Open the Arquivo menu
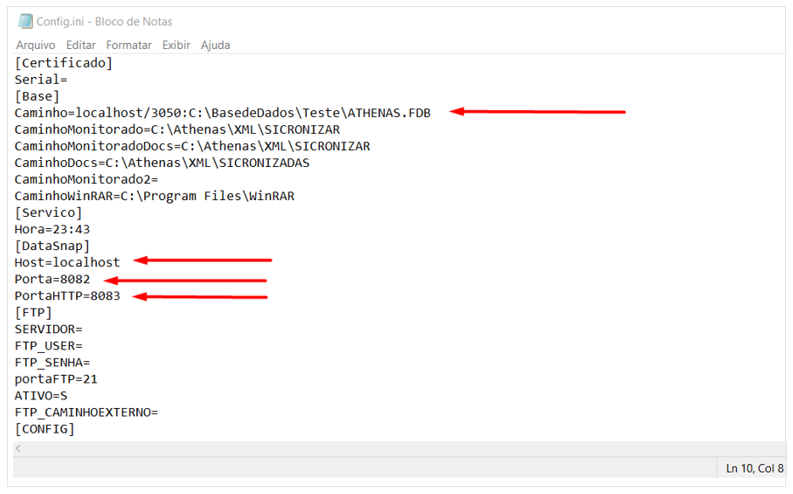The height and width of the screenshot is (494, 793). pos(35,45)
